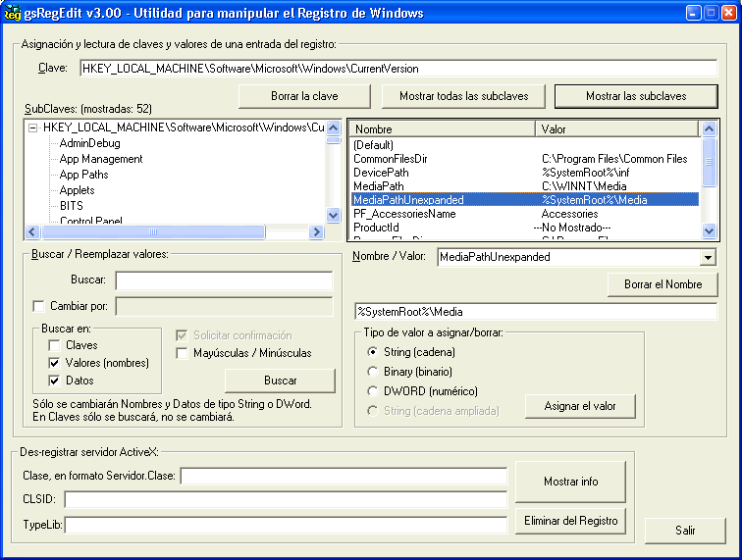Click the value list scroll down arrow

(x=709, y=231)
